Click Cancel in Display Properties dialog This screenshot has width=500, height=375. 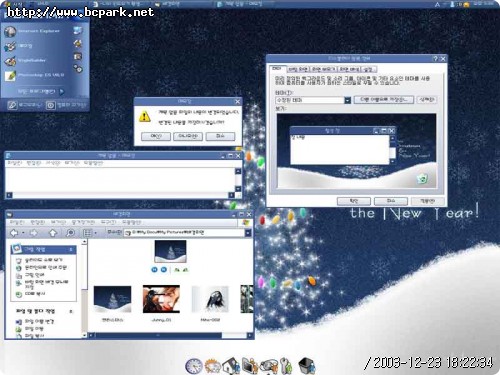pyautogui.click(x=391, y=201)
